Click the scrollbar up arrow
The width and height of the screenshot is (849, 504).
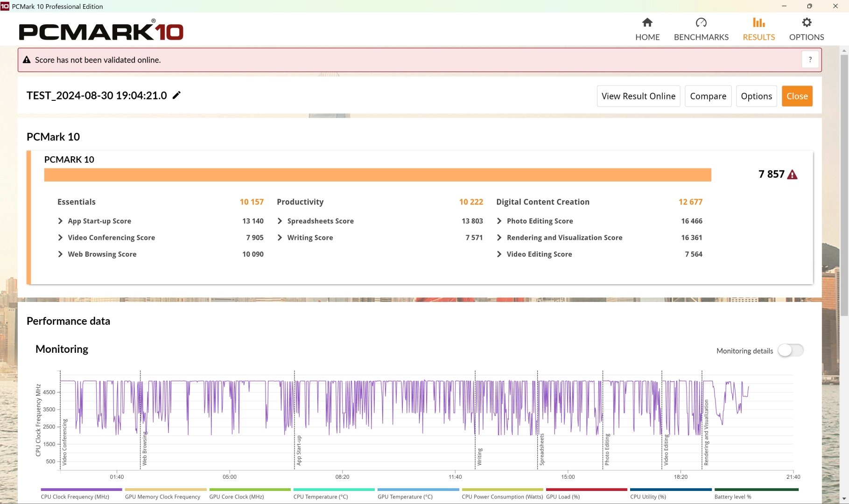pyautogui.click(x=844, y=50)
